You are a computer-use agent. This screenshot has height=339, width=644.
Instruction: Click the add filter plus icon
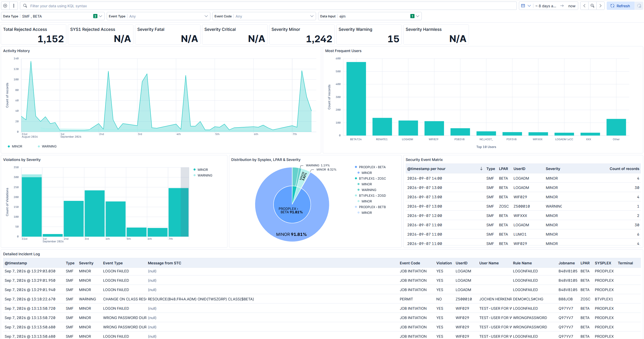pyautogui.click(x=5, y=6)
